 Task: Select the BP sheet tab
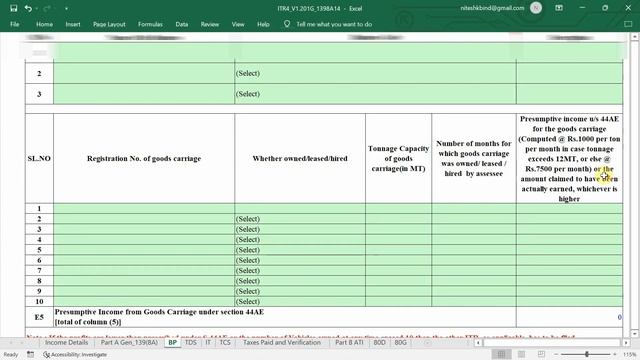point(173,342)
